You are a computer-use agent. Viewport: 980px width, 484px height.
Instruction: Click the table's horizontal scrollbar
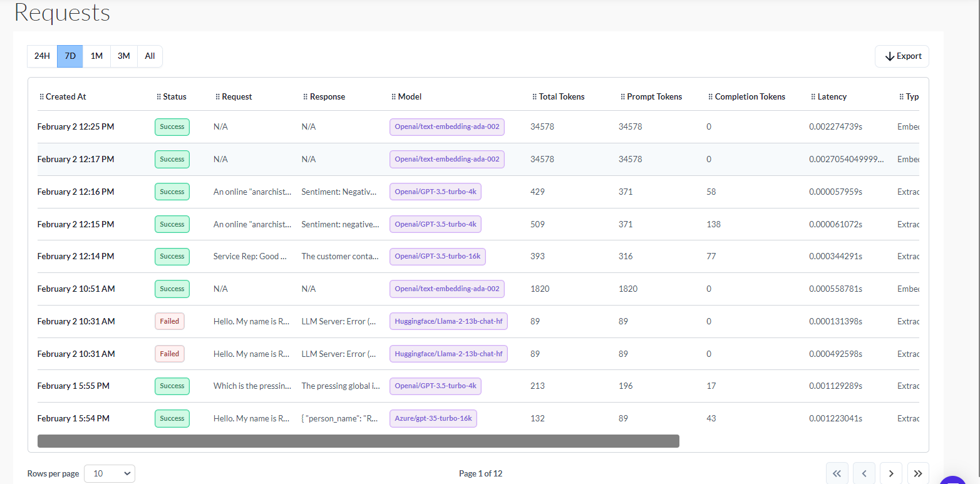[358, 441]
